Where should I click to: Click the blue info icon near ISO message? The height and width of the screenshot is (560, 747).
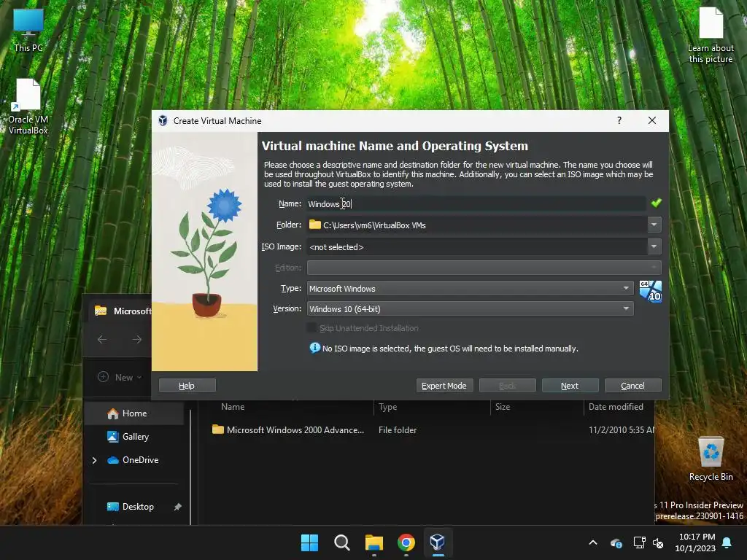[x=314, y=348]
